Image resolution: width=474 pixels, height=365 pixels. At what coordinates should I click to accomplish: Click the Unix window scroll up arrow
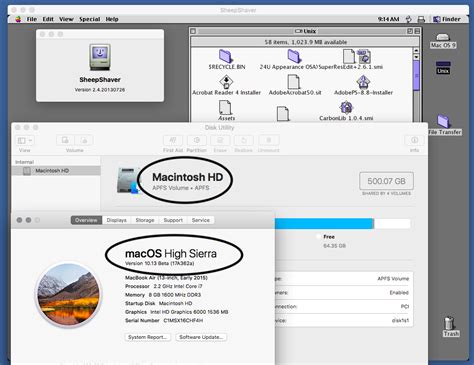(416, 51)
